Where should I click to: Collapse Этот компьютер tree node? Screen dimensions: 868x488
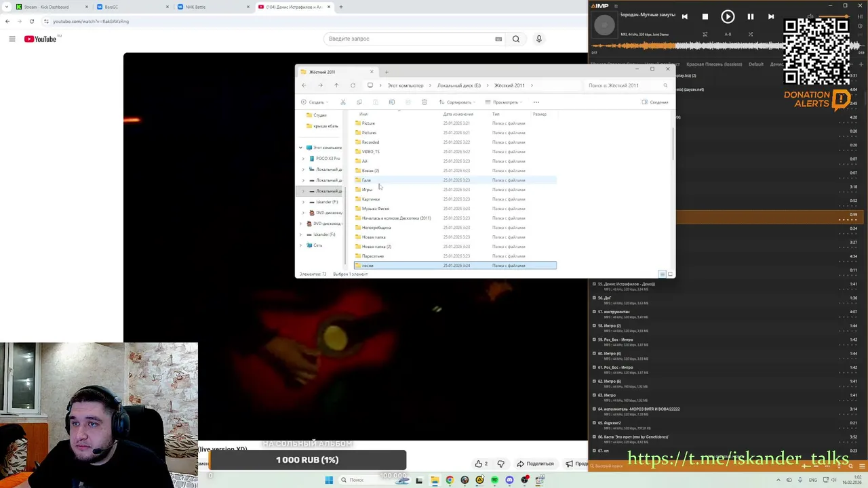coord(301,148)
